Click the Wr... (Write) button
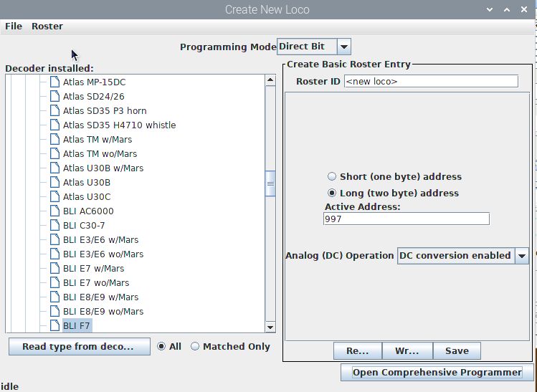537x392 pixels. pos(407,351)
